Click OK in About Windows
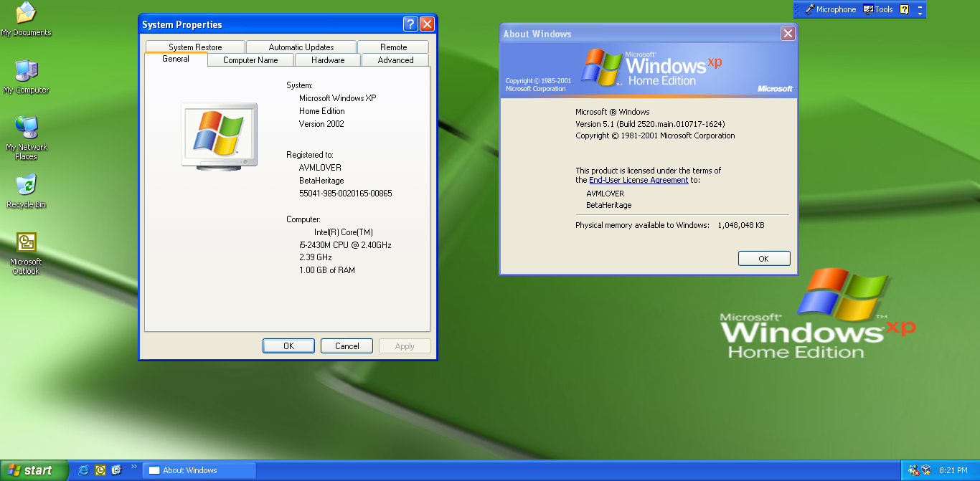The image size is (980, 481). click(x=764, y=259)
